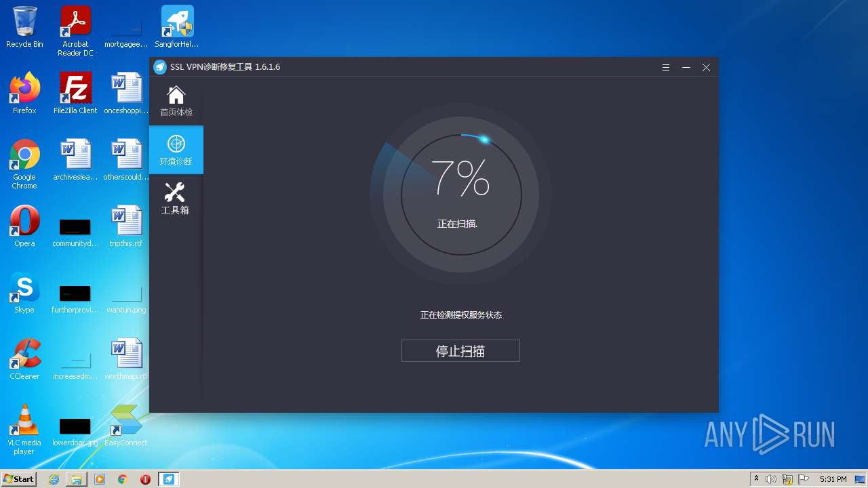Minimize the SSL VPN tool window
The width and height of the screenshot is (868, 488).
point(686,67)
